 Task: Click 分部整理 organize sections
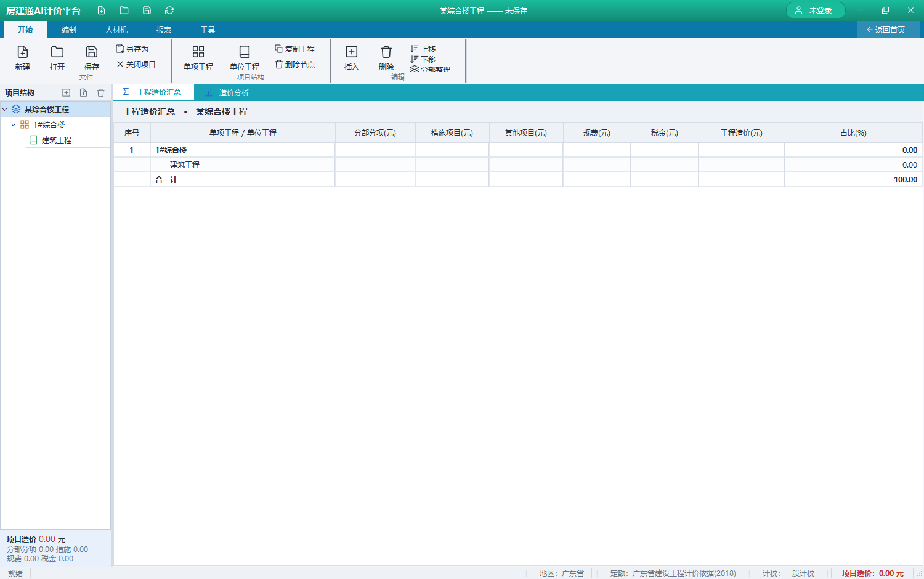[430, 69]
